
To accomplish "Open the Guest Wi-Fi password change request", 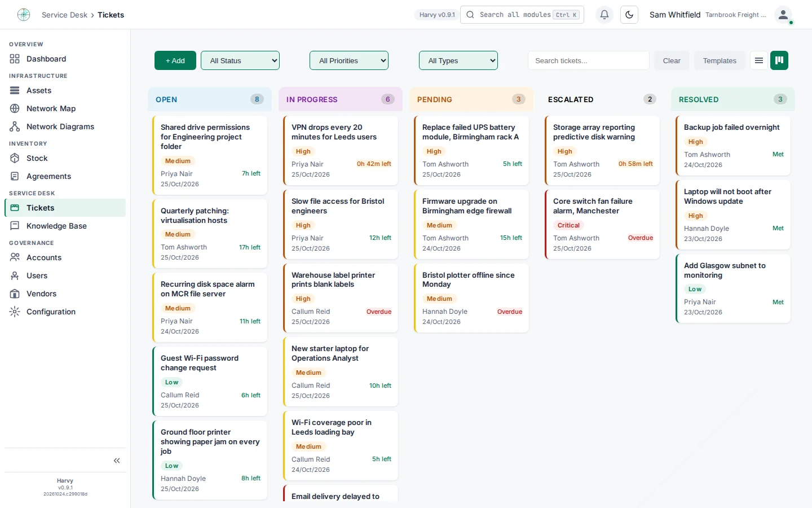I will (x=210, y=381).
